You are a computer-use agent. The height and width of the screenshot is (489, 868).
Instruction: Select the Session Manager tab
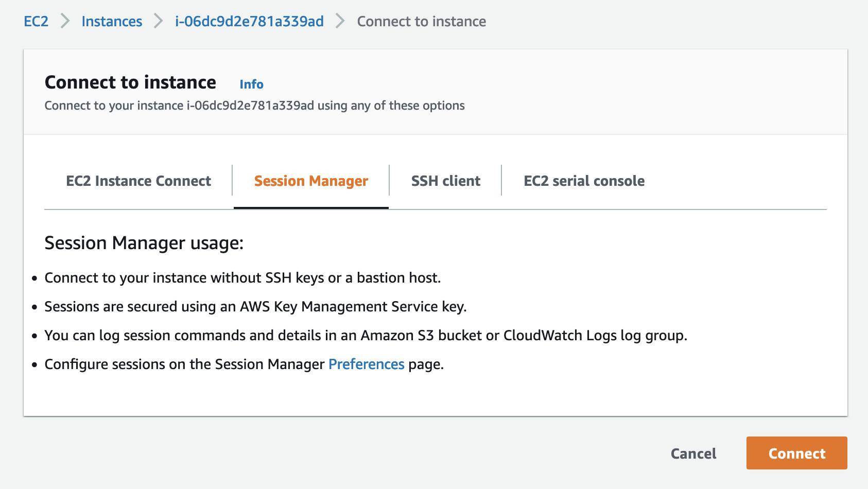(x=311, y=181)
